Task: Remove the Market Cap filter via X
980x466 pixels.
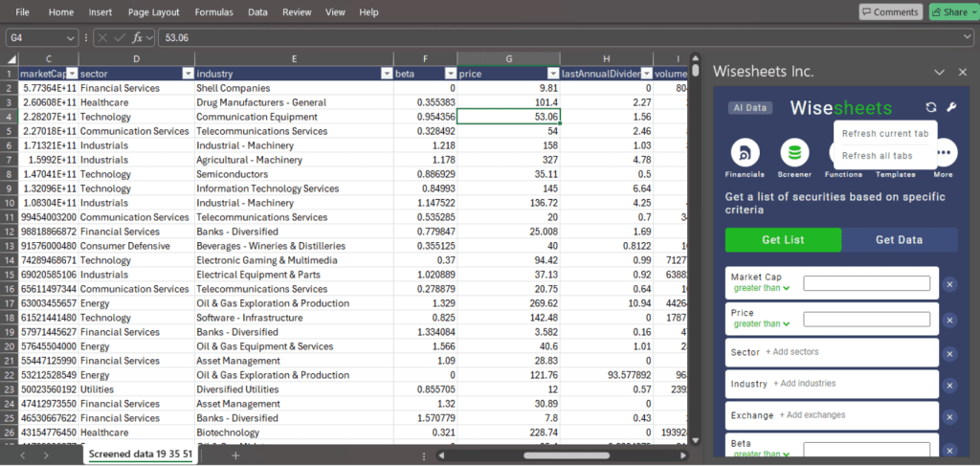Action: click(x=949, y=284)
